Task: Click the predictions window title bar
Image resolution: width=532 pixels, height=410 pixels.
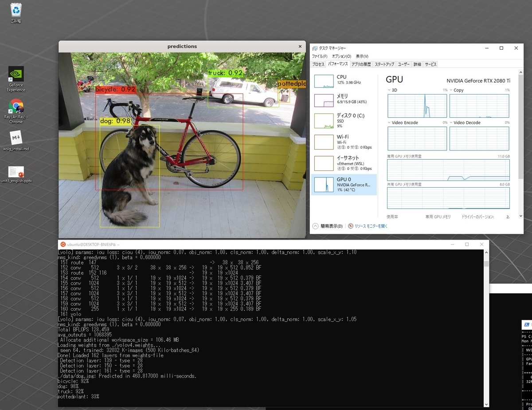Action: pos(182,46)
